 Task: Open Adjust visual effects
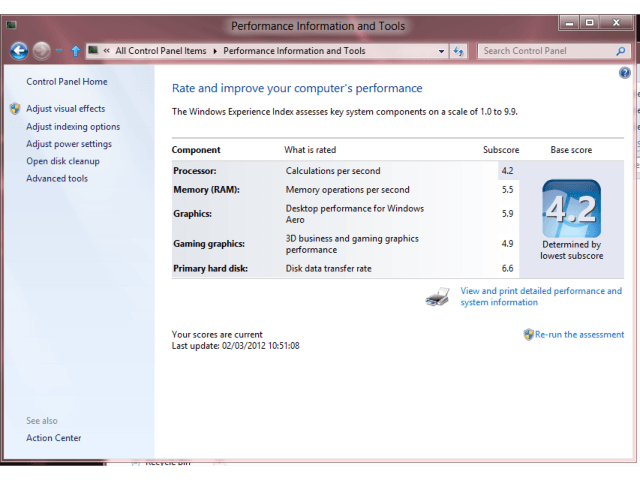tap(66, 109)
